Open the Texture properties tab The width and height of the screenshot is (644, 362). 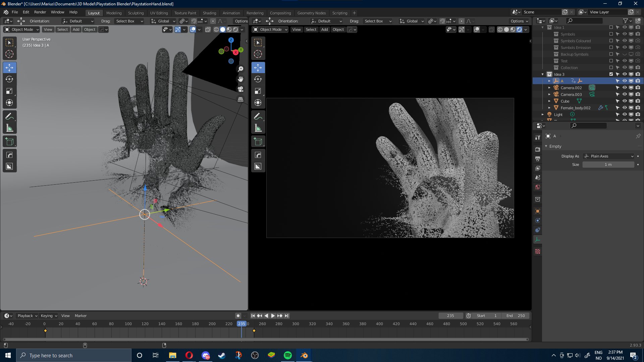coord(538,251)
